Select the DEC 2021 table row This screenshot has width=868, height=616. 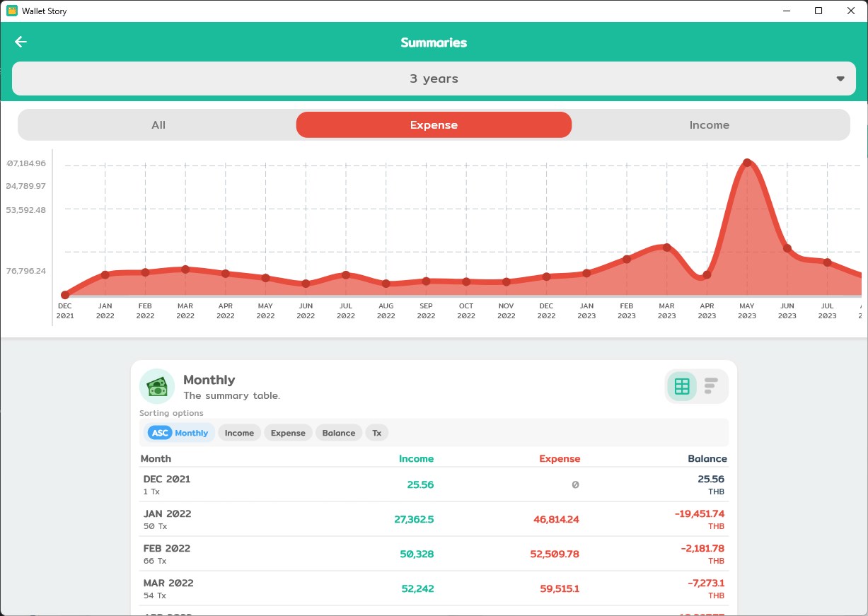coord(434,484)
